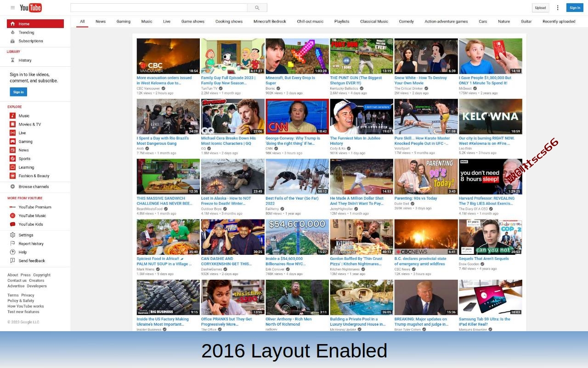Click the Music icon under Explore
The width and height of the screenshot is (588, 368).
click(x=13, y=116)
